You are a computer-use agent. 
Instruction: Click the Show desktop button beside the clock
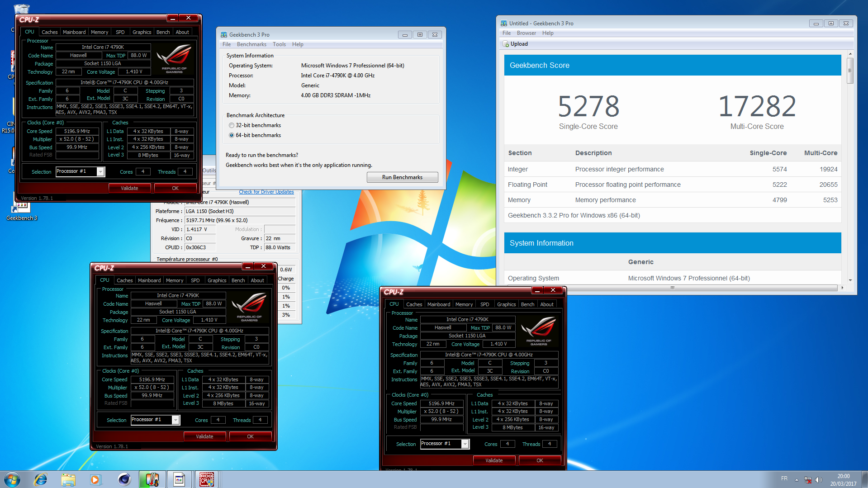click(864, 479)
